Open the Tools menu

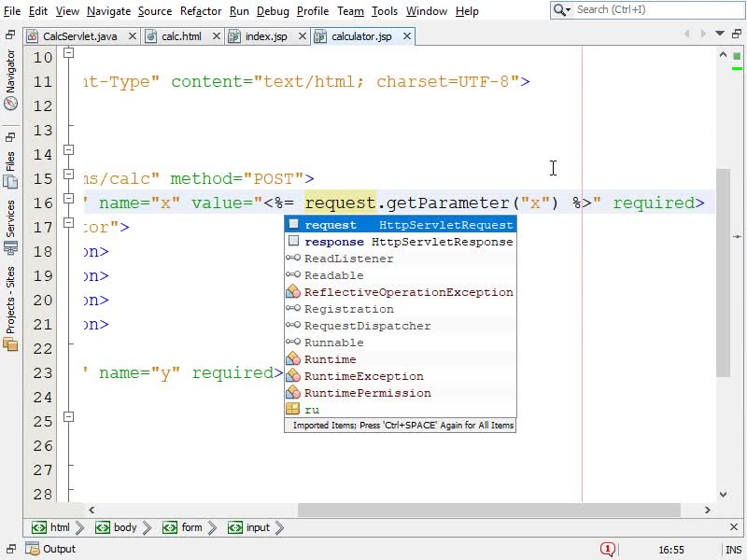click(x=385, y=11)
